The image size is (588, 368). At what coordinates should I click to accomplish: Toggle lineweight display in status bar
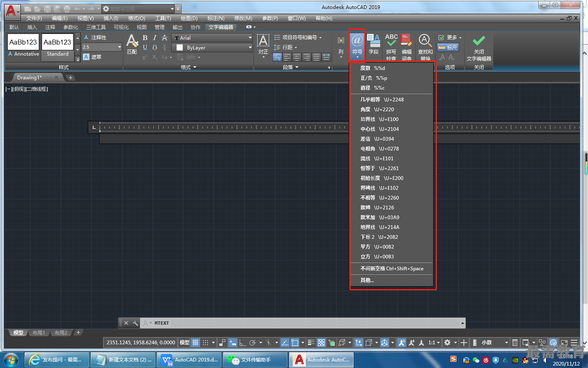pyautogui.click(x=311, y=343)
